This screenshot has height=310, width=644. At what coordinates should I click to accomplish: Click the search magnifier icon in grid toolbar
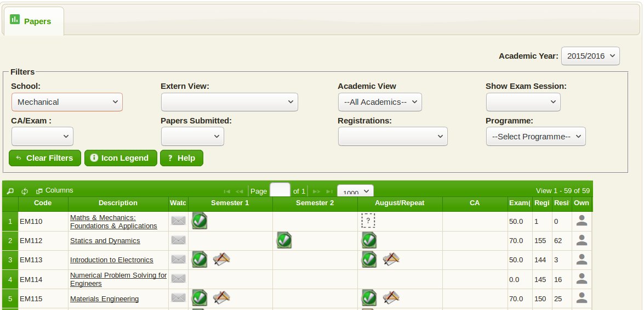coord(10,191)
